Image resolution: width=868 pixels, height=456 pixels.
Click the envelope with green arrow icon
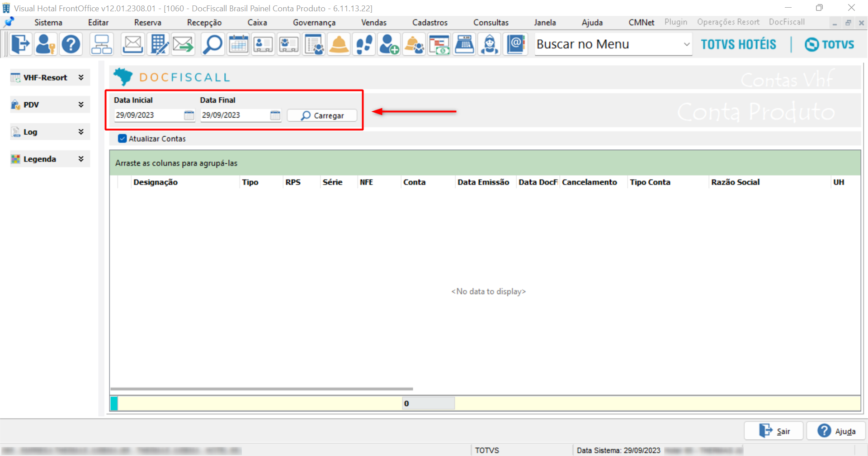(x=184, y=44)
